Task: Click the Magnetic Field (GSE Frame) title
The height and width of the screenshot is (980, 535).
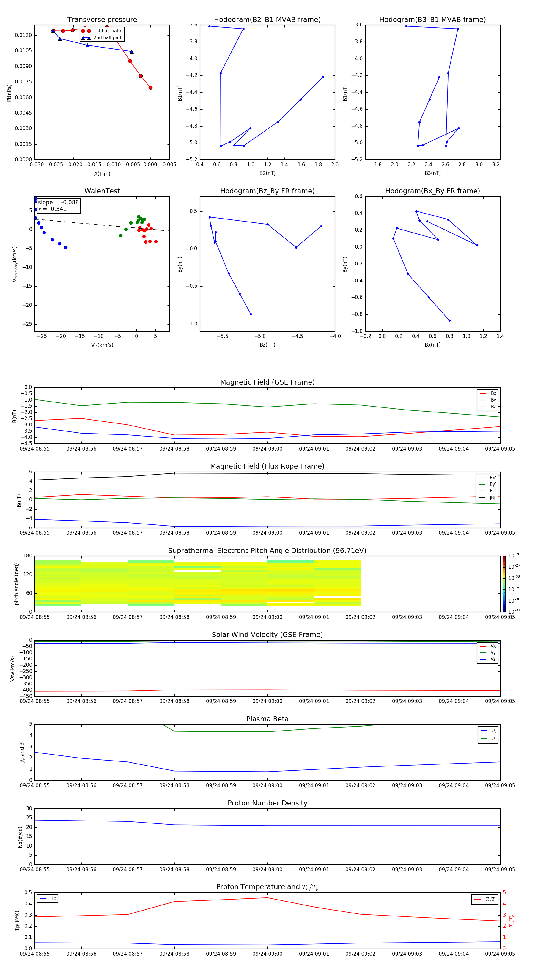Action: 267,382
